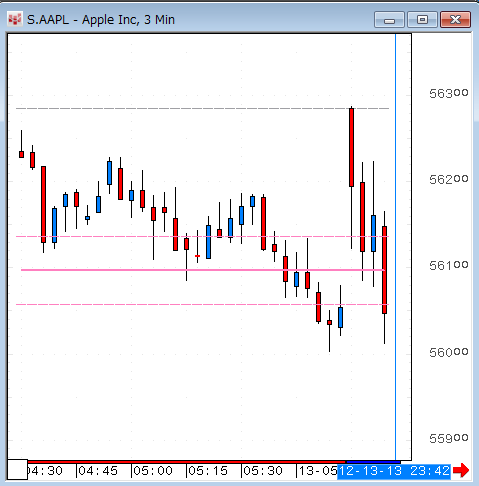
Task: Maximize the AAPL chart window
Action: 422,20
